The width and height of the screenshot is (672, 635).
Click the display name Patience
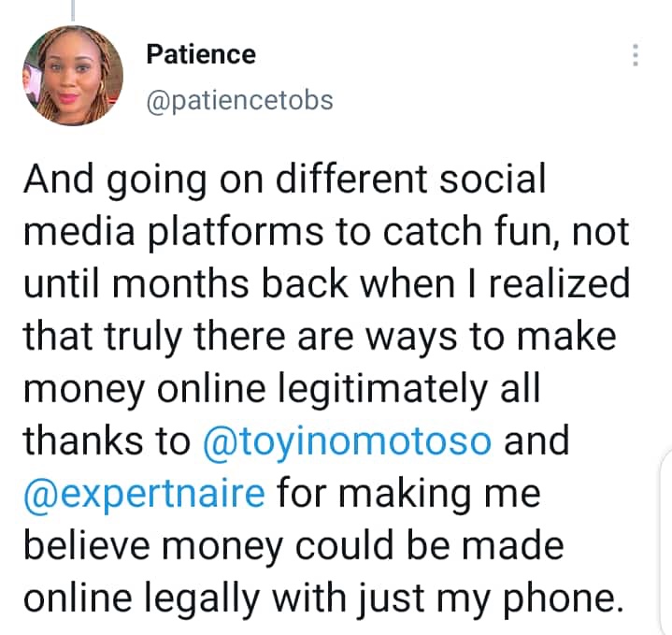click(201, 54)
